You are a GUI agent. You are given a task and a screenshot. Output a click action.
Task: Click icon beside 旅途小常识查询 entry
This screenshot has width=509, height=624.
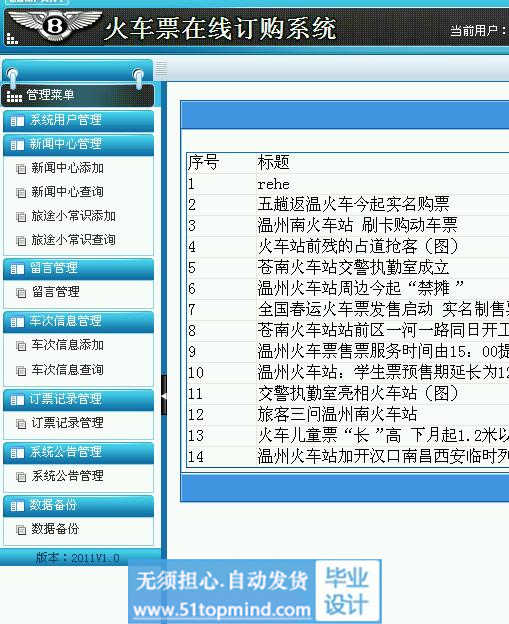click(21, 240)
